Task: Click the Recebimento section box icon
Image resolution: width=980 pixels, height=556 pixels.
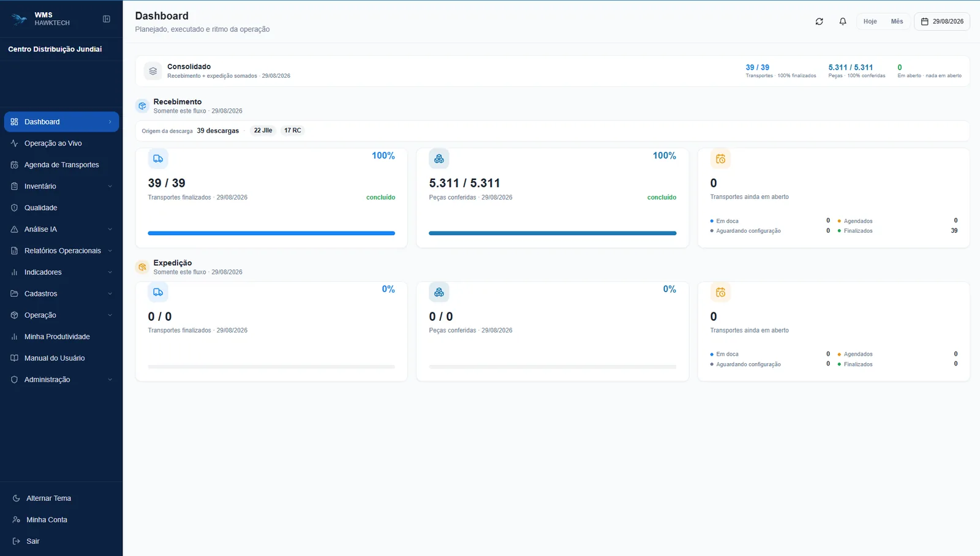Action: [142, 106]
